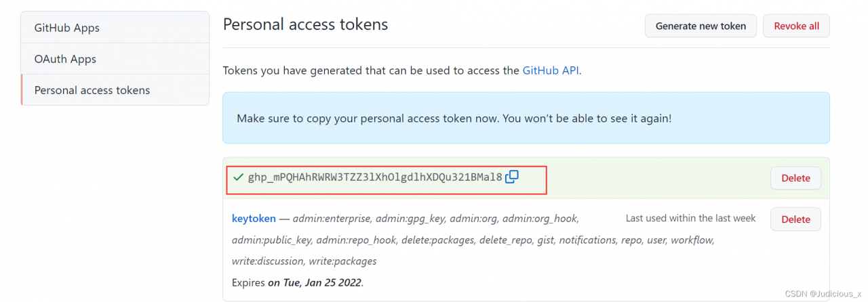The image size is (868, 302).
Task: Click the Generate new token button
Action: [x=701, y=26]
